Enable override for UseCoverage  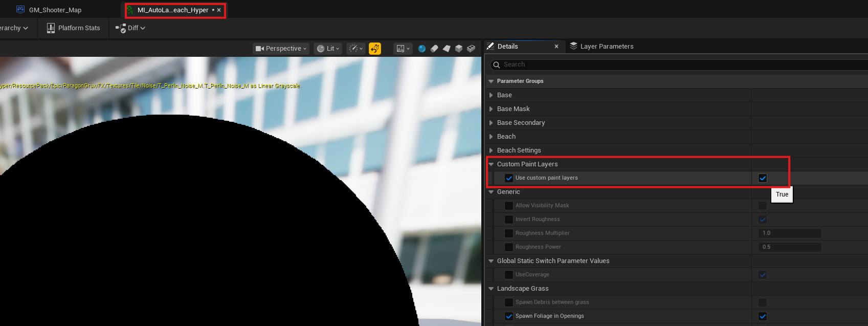[x=509, y=275]
